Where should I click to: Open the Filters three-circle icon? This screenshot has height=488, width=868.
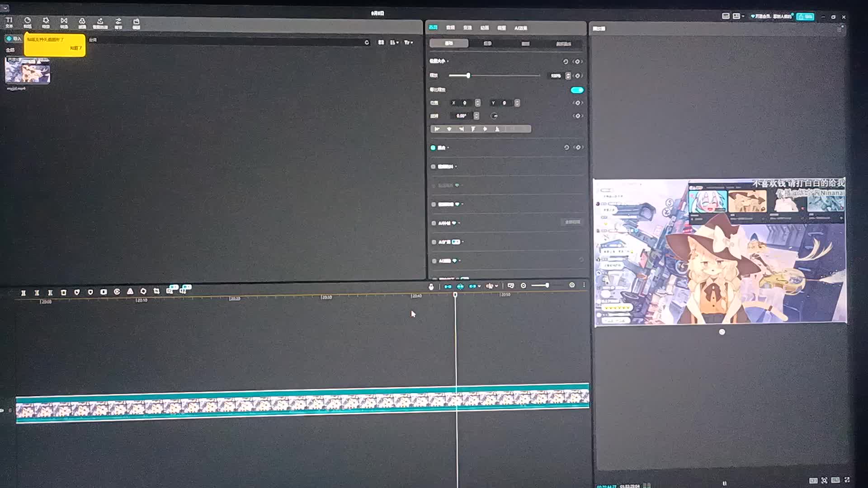click(x=82, y=22)
